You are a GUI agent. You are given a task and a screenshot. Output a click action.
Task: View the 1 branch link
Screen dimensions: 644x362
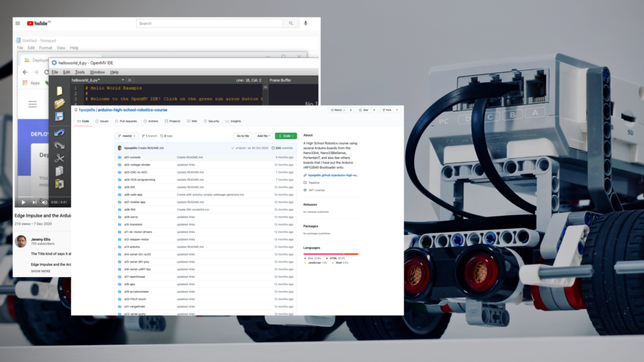(149, 136)
